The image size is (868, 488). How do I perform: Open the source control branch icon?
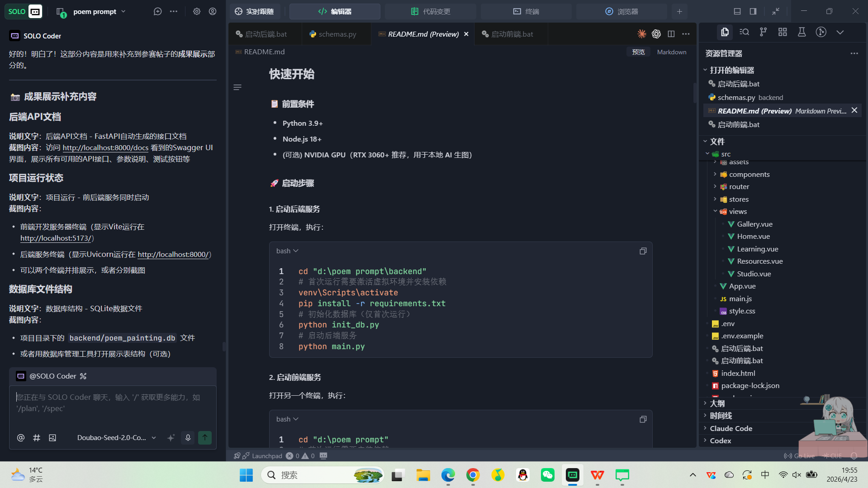tap(764, 32)
